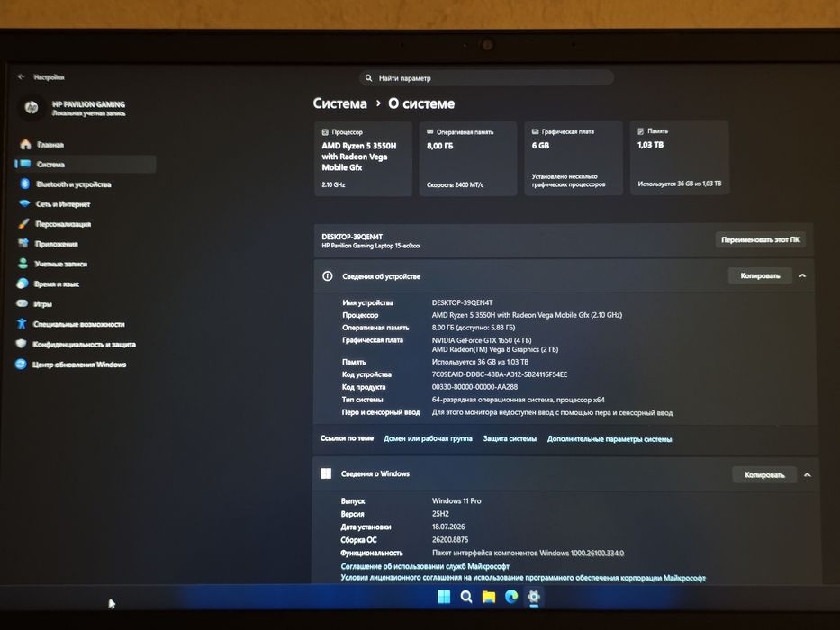Open the HP PAVILION GAMING account avatar

[32, 108]
